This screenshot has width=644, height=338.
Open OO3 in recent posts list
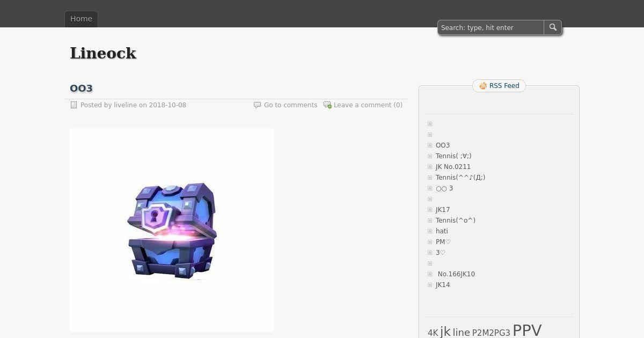click(x=443, y=145)
